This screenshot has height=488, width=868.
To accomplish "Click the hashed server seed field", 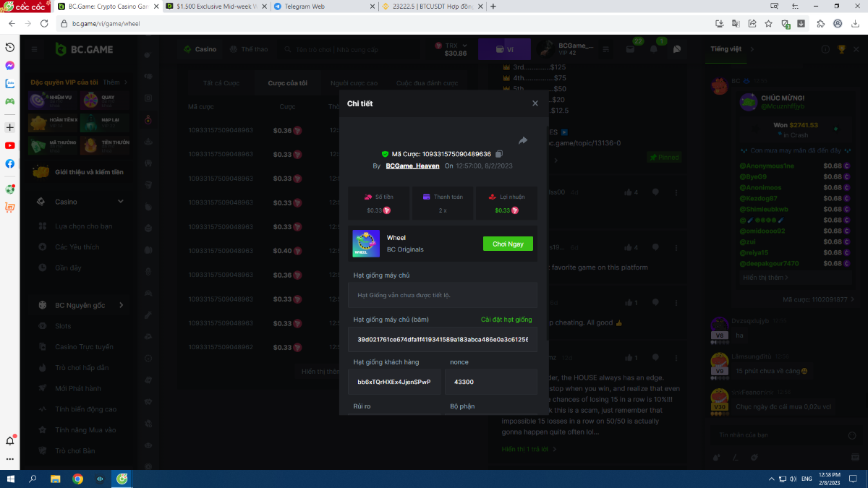I will click(x=442, y=339).
